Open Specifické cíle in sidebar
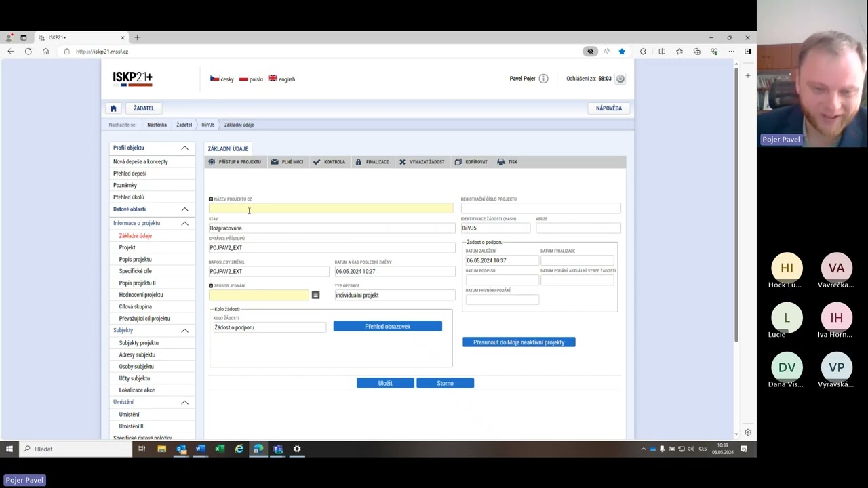This screenshot has height=488, width=868. (135, 271)
